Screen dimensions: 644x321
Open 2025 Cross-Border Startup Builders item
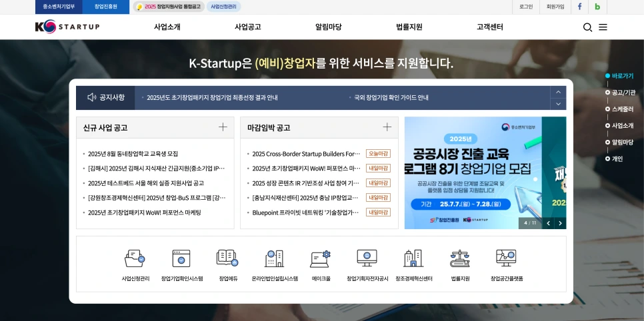coord(306,154)
